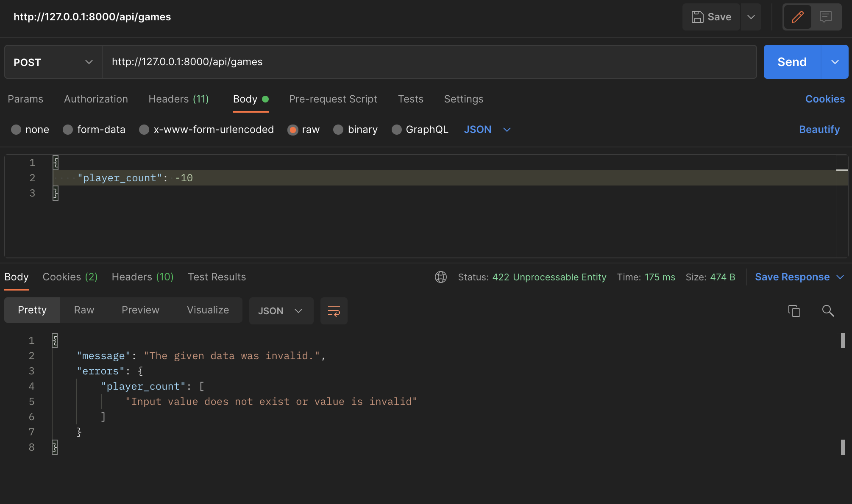Expand the Send button options arrow
852x504 pixels.
[835, 62]
